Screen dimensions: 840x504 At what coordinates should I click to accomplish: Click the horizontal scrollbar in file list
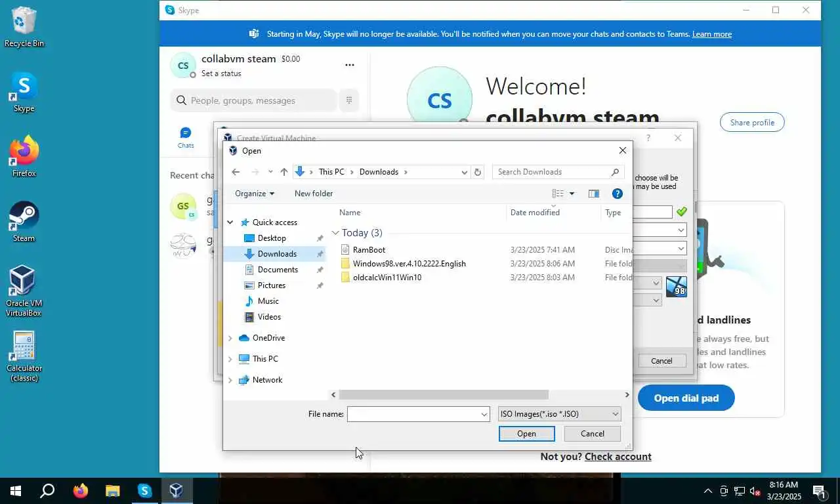point(444,394)
